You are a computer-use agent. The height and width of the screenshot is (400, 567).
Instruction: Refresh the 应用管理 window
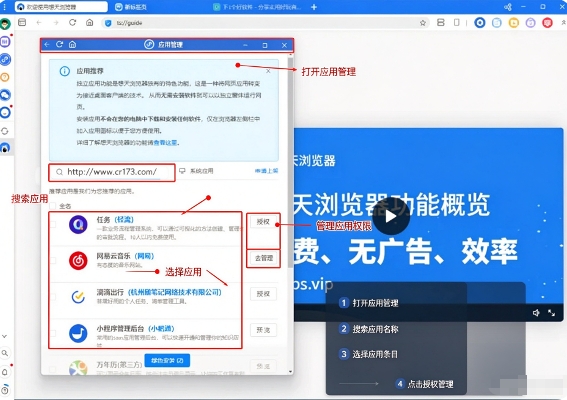tap(60, 44)
